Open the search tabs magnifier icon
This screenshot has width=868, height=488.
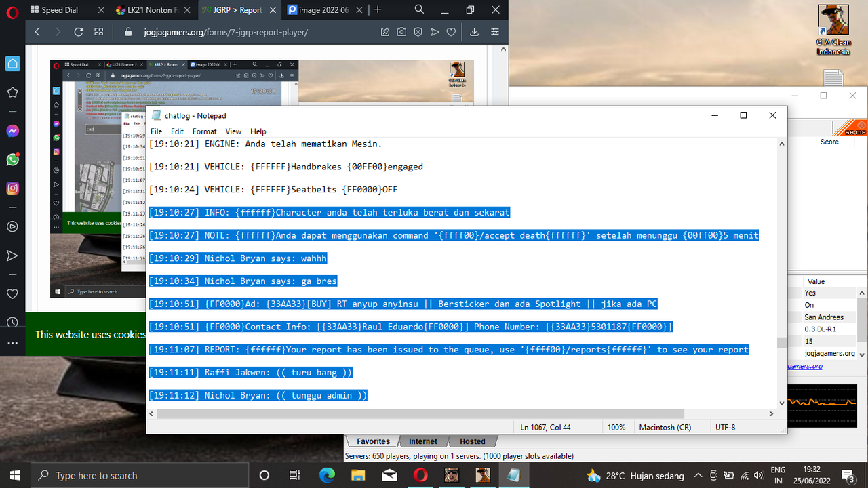pyautogui.click(x=419, y=9)
